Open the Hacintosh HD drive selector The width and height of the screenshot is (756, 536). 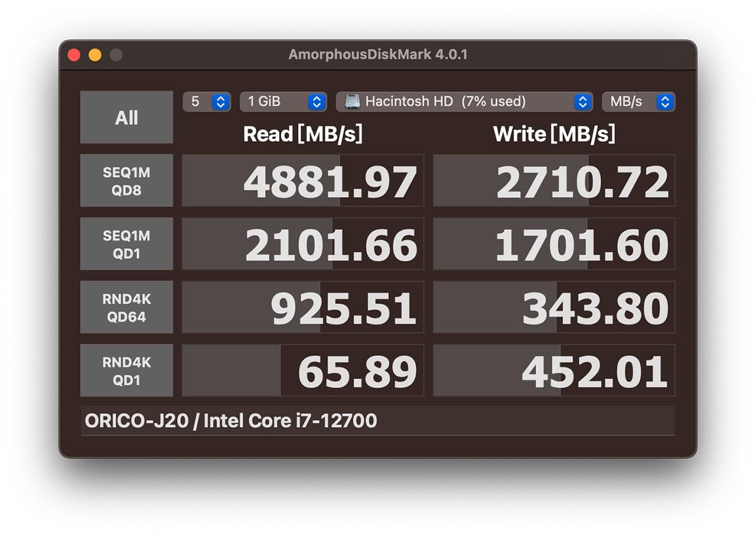[x=464, y=101]
